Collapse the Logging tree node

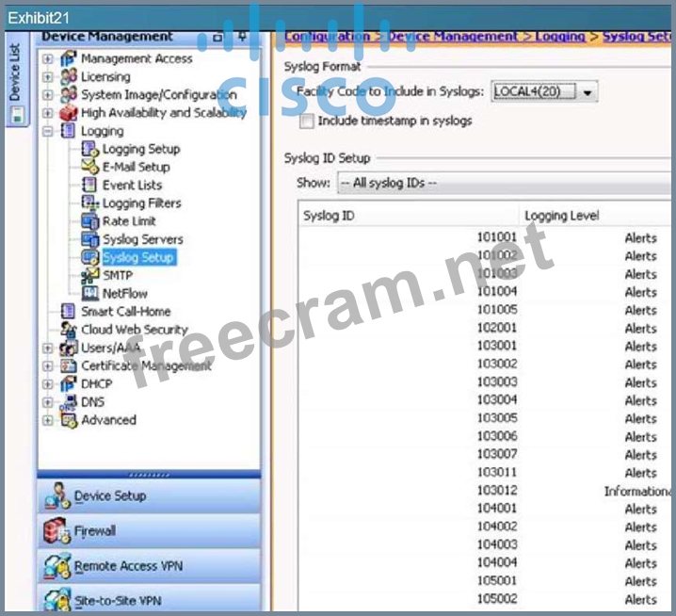click(x=48, y=131)
